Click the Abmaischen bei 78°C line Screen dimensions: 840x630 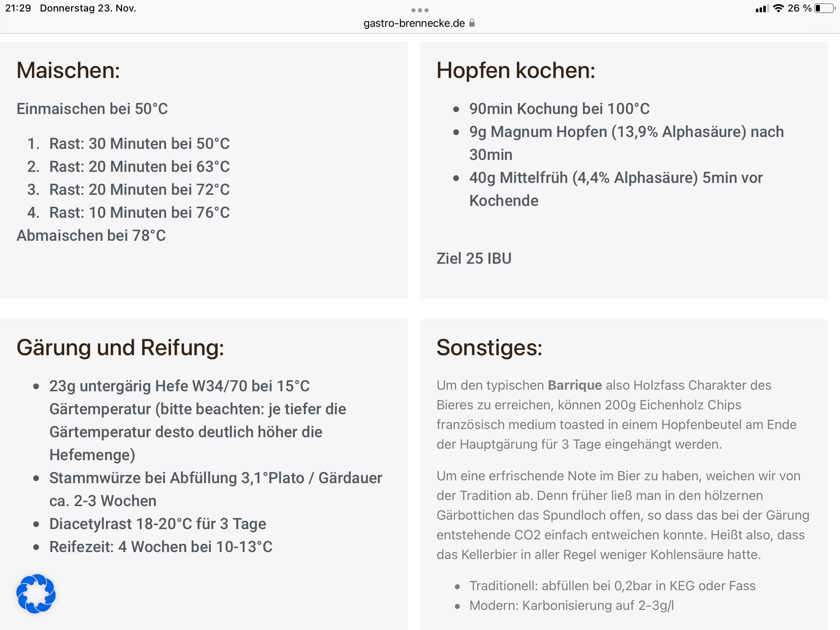click(91, 235)
